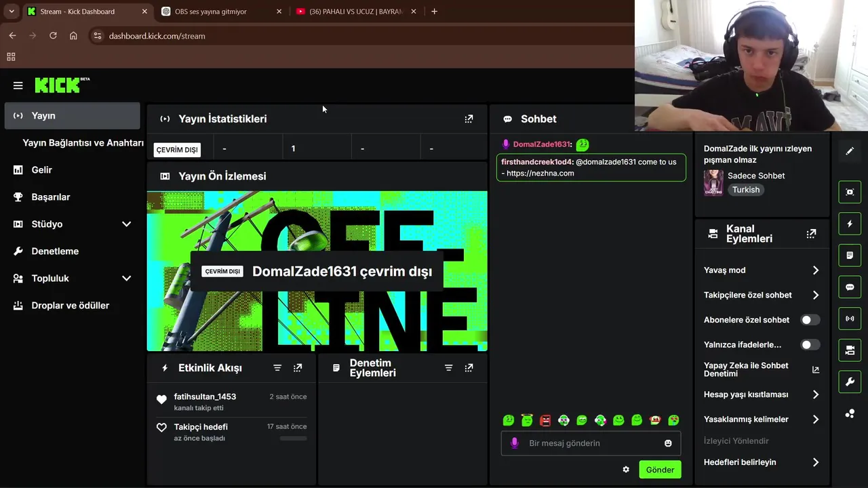This screenshot has width=868, height=488.
Task: Open Hedefleri belirleyin settings
Action: point(762,462)
